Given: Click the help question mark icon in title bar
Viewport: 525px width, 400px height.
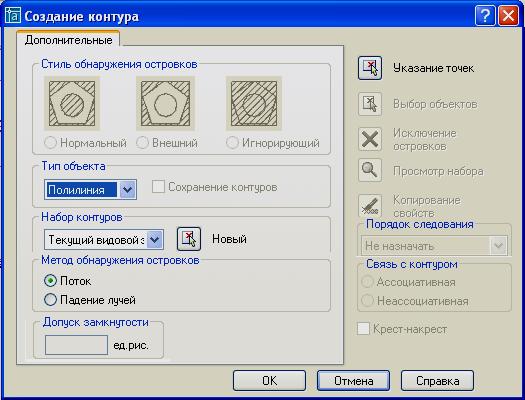Looking at the screenshot, I should coord(485,15).
